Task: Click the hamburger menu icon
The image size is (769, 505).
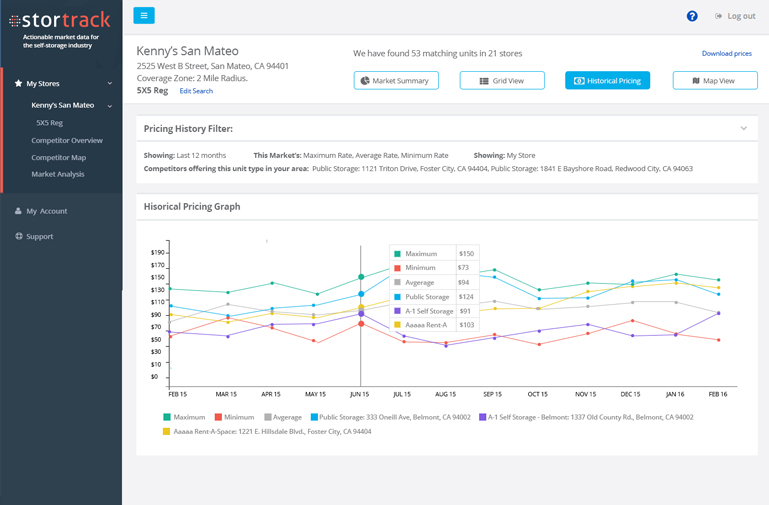Action: pos(144,16)
